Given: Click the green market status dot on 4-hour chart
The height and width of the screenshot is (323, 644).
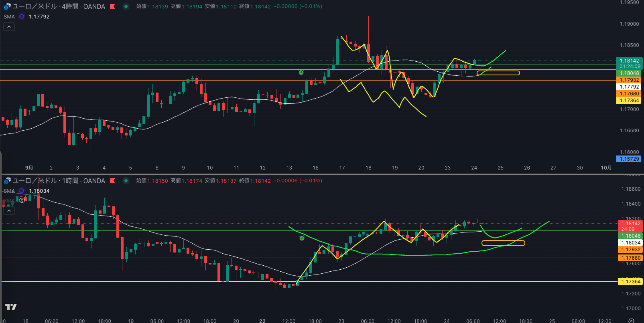Looking at the screenshot, I should click(126, 6).
